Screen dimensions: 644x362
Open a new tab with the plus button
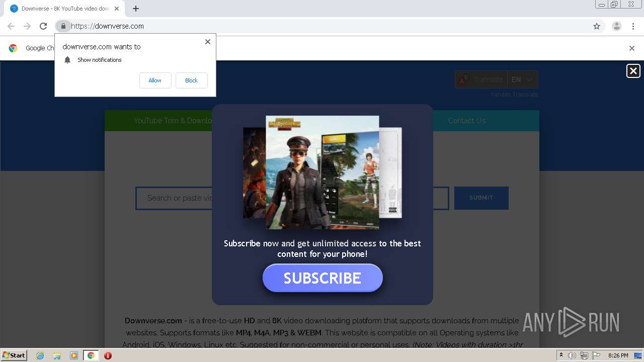tap(136, 9)
